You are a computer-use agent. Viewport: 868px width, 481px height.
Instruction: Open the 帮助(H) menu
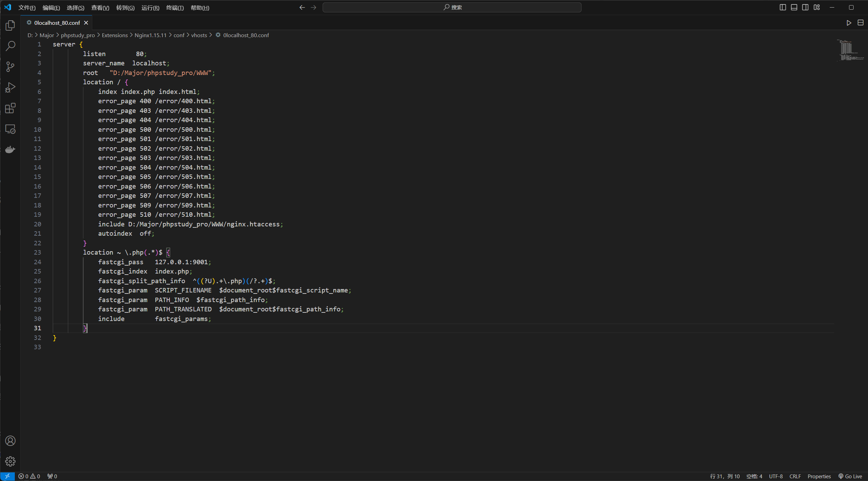pos(200,8)
